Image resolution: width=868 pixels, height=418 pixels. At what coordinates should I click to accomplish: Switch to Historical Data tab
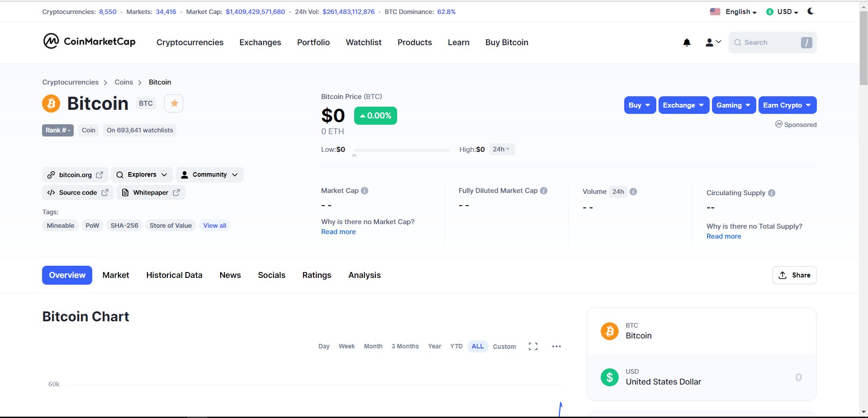point(174,275)
